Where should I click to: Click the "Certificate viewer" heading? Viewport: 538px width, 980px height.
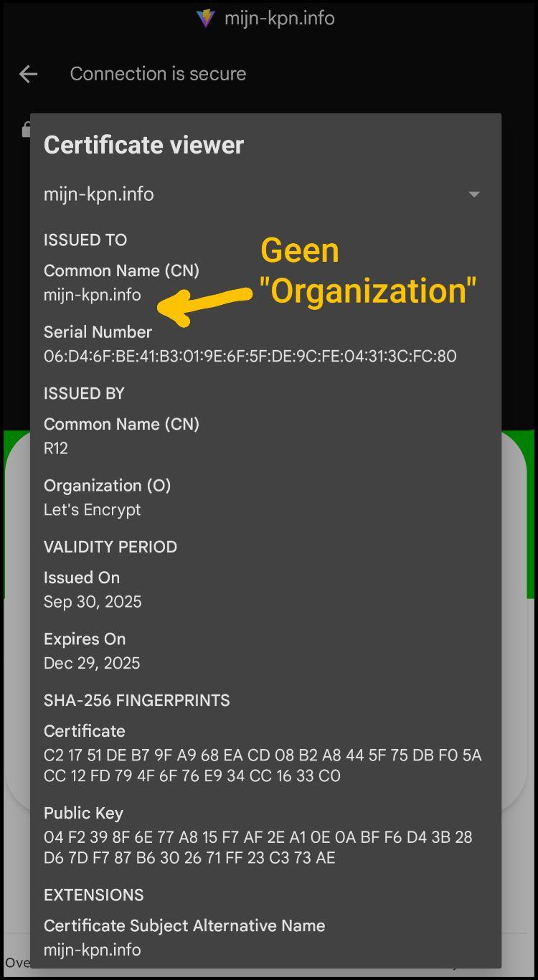coord(143,145)
